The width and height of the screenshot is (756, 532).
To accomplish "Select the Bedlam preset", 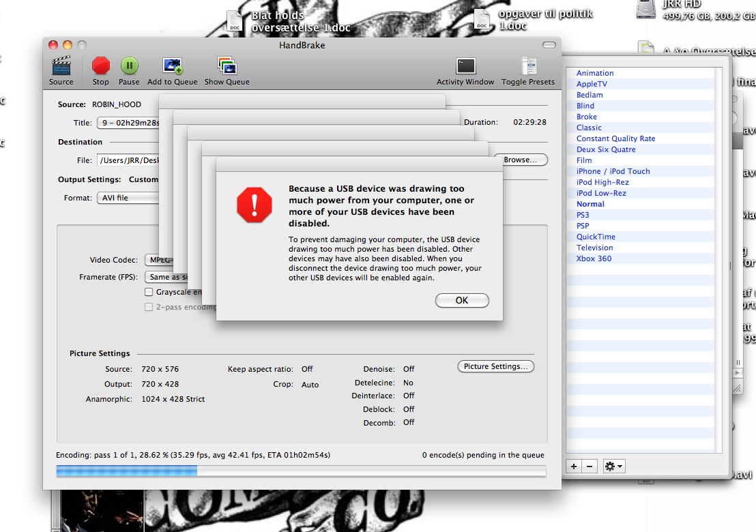I will (590, 95).
